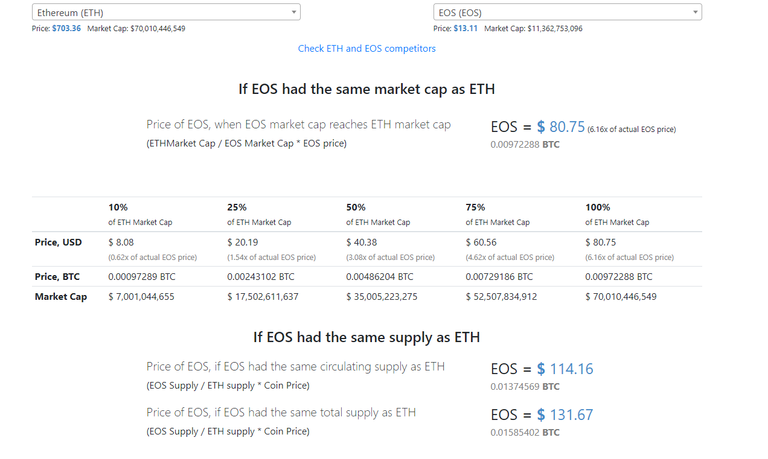Click the $80.75 EOS price result

(x=560, y=127)
